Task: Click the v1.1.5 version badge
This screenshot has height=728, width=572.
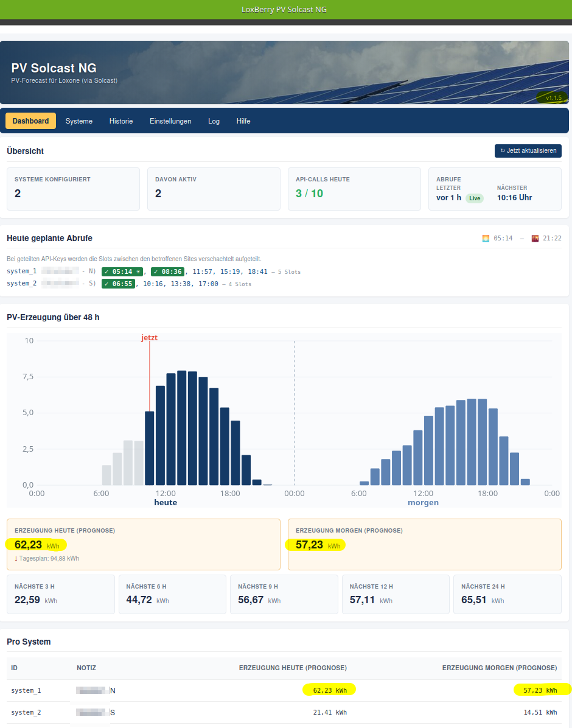Action: pos(553,98)
